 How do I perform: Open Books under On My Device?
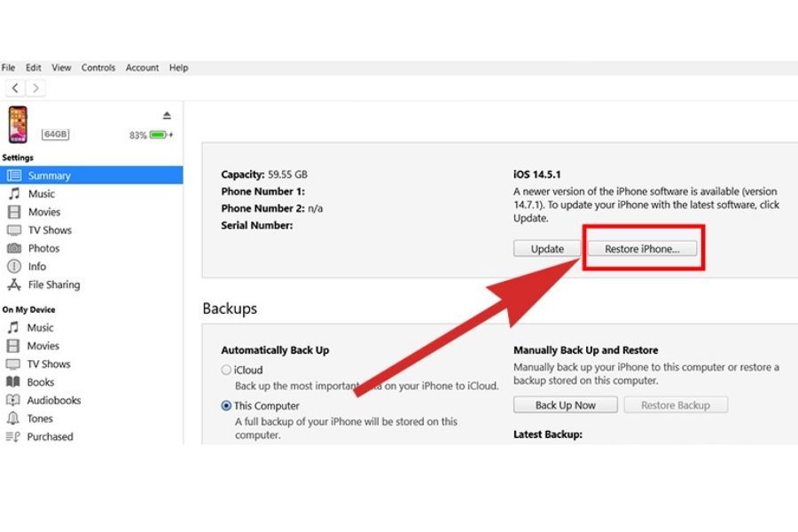tap(41, 382)
